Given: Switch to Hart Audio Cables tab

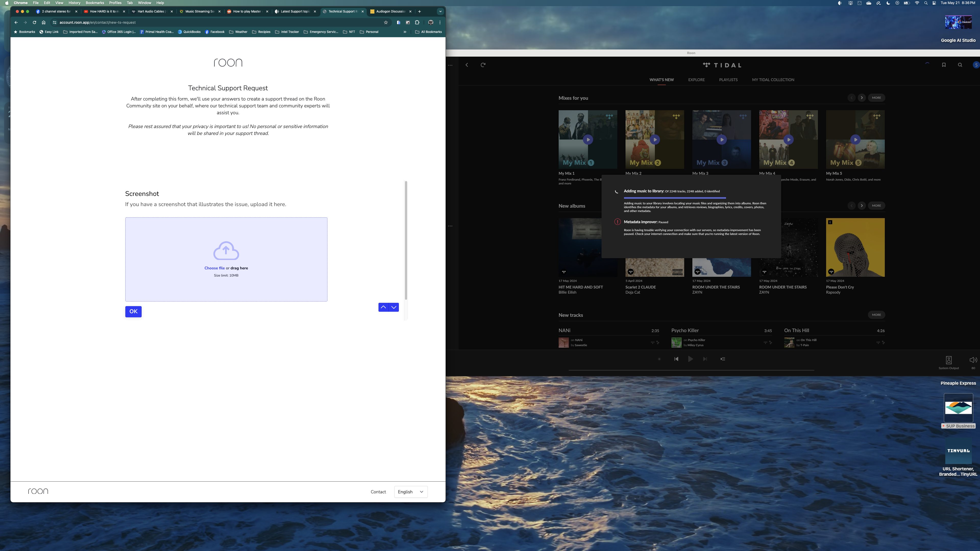Looking at the screenshot, I should 152,11.
